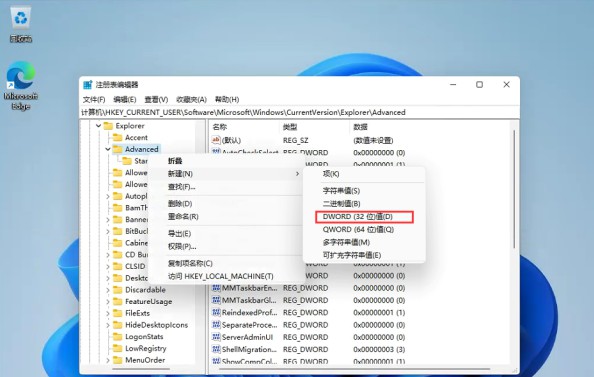Click the ShellMigration... value icon
This screenshot has height=377, width=594.
coord(216,349)
